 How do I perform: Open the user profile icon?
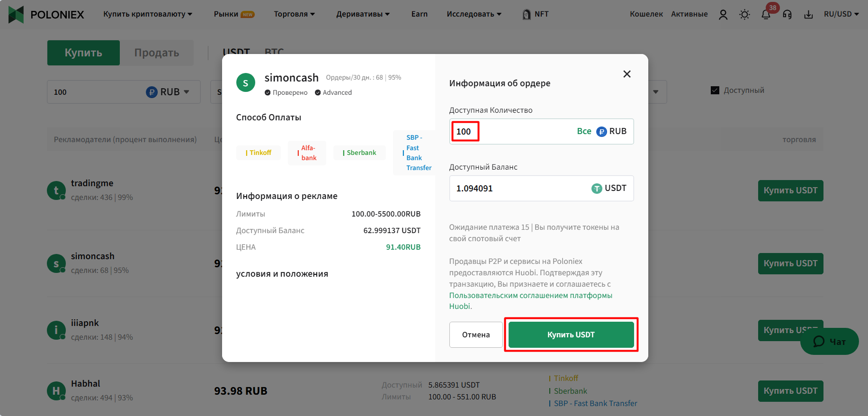coord(723,15)
